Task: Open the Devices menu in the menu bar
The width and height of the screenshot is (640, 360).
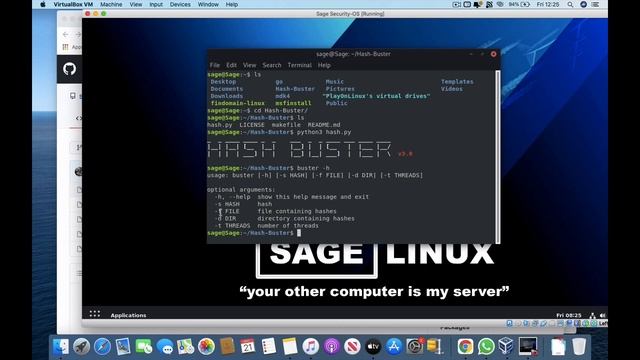Action: pos(180,4)
